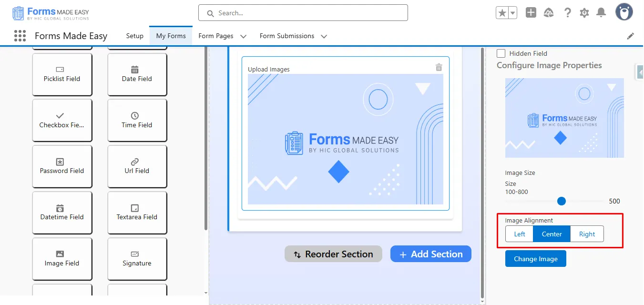
Task: Set image alignment to Left
Action: click(x=520, y=234)
